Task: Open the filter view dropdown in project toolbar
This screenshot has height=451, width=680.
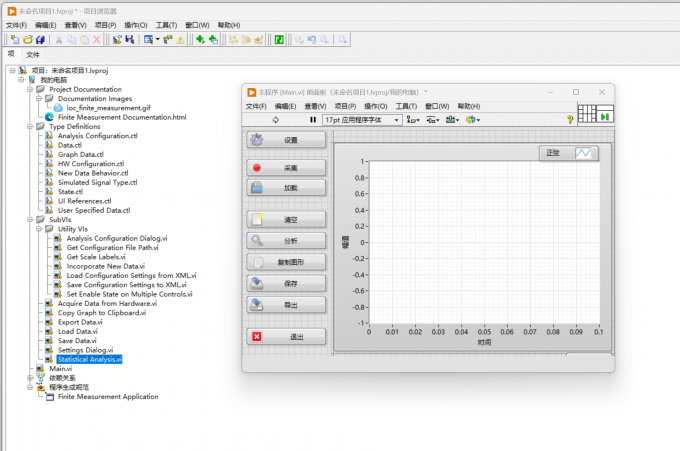Action: coord(151,40)
